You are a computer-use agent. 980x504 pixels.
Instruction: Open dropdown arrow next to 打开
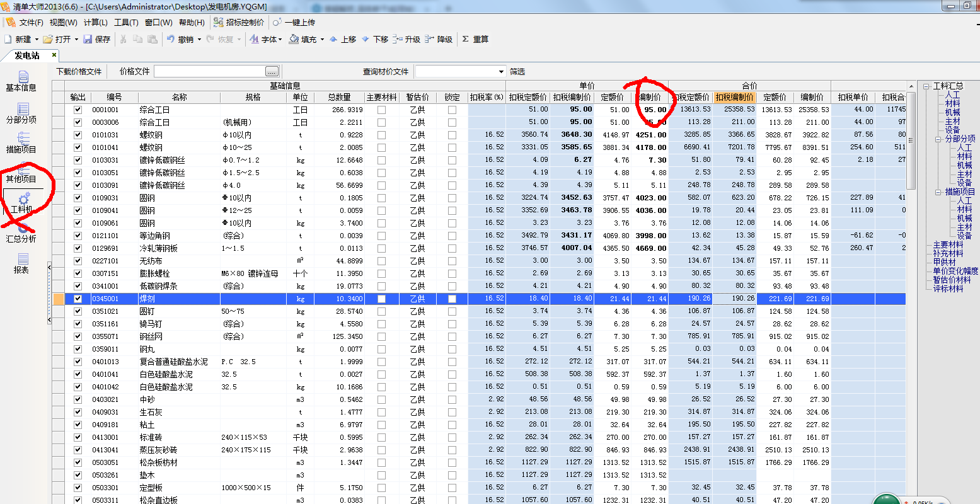point(76,39)
